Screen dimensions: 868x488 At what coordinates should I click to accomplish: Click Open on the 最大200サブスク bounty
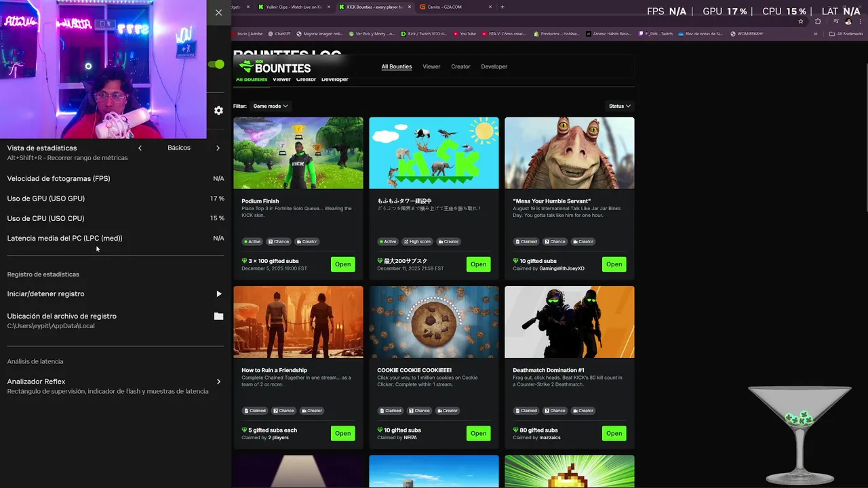479,264
